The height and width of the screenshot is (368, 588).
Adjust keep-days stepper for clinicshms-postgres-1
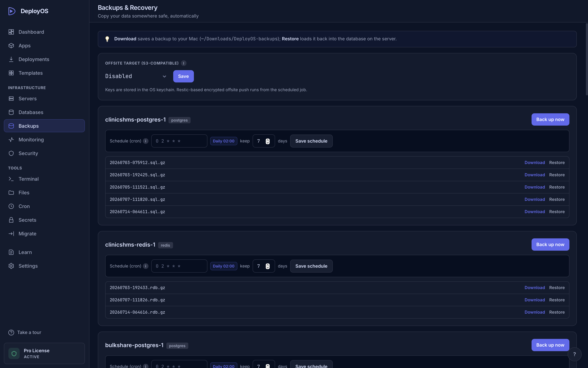(268, 141)
